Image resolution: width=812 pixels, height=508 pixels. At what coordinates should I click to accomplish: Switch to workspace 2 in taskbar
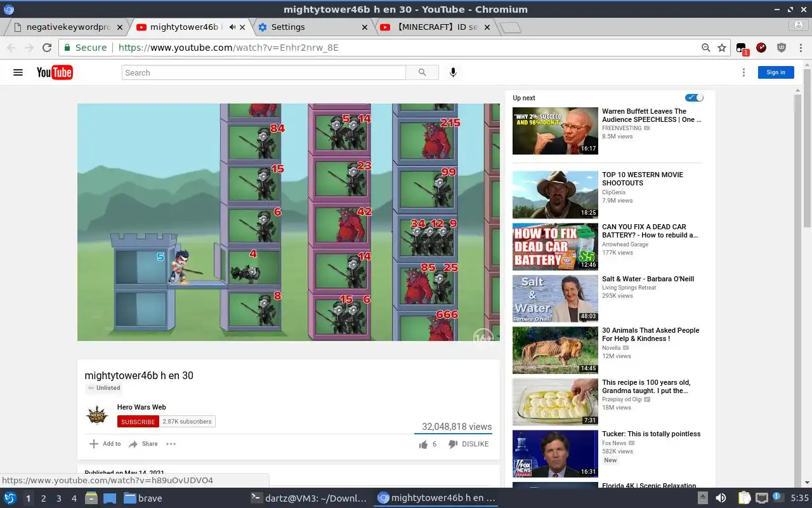(43, 498)
